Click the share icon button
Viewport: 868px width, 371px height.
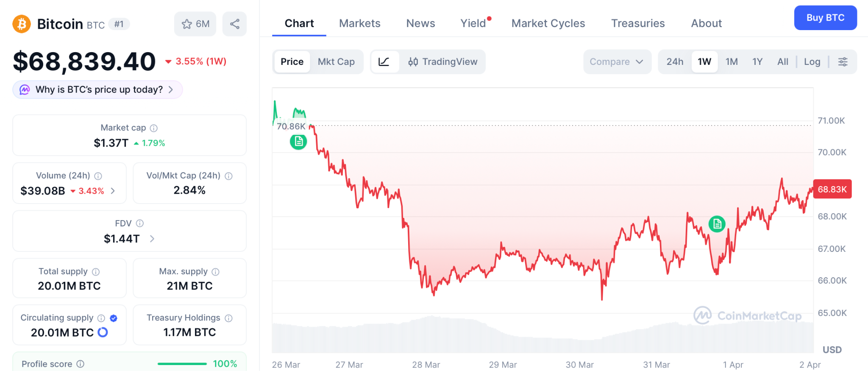pyautogui.click(x=234, y=24)
